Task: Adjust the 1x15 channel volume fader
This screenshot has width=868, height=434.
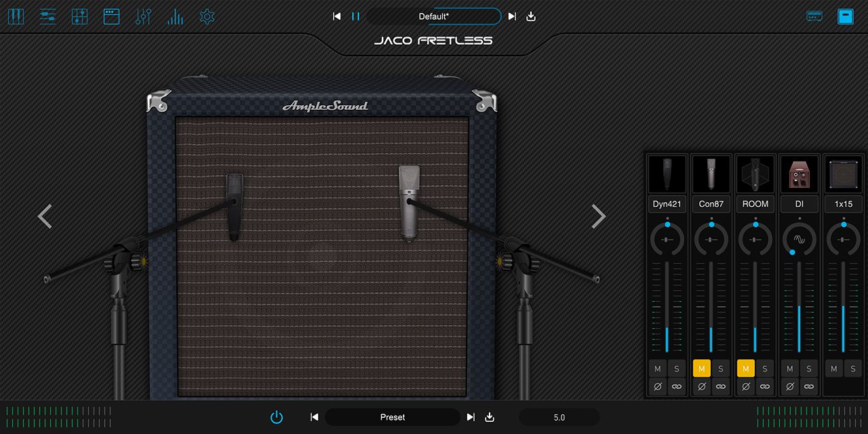Action: [x=844, y=307]
